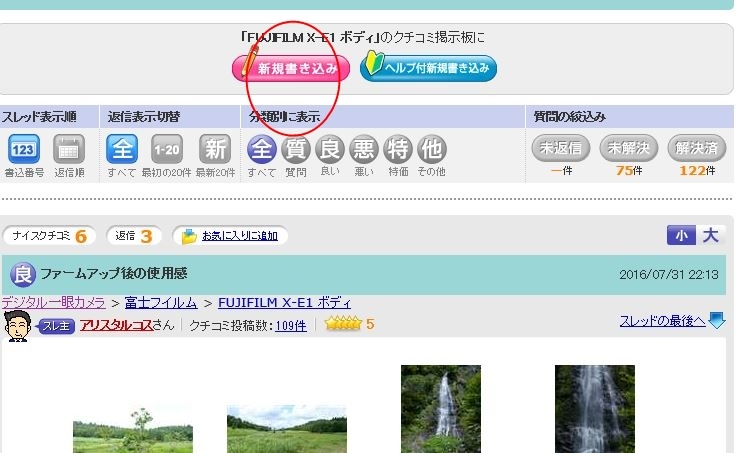Open the user profile アリスタルコス

pos(117,325)
